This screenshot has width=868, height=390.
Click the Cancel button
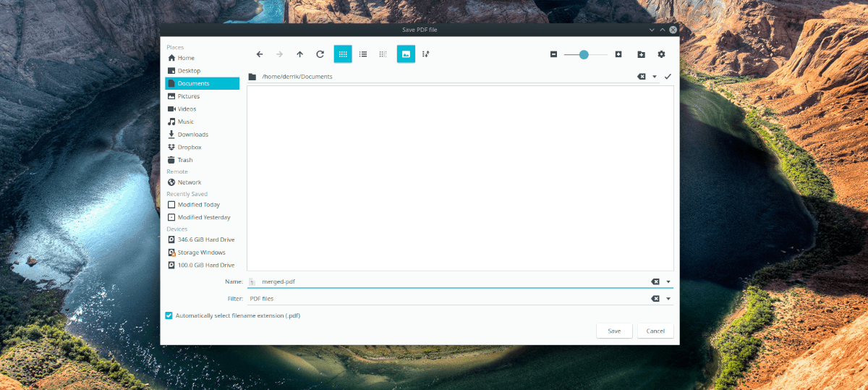click(x=655, y=331)
